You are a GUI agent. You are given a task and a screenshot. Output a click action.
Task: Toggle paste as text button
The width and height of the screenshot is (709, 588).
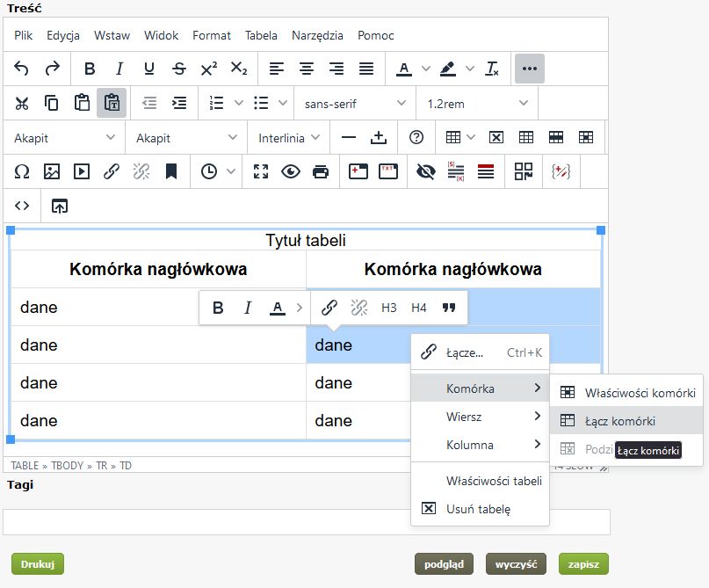[112, 103]
